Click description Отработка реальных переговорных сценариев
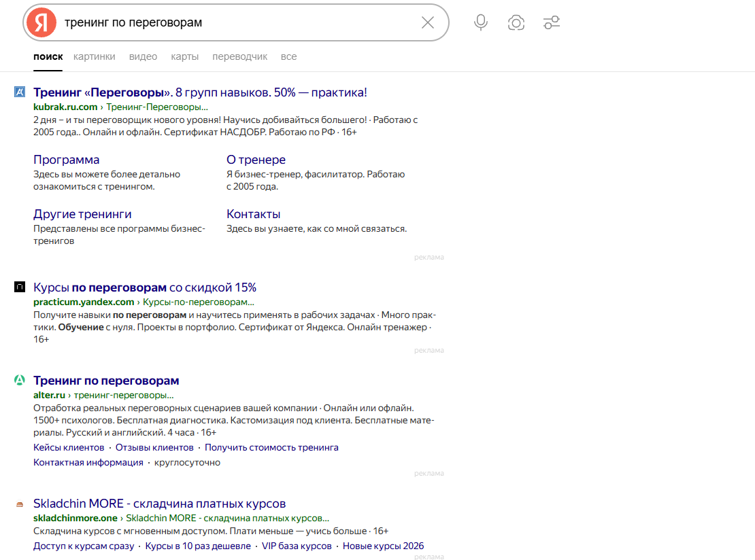Viewport: 755px width, 560px height. pyautogui.click(x=233, y=421)
